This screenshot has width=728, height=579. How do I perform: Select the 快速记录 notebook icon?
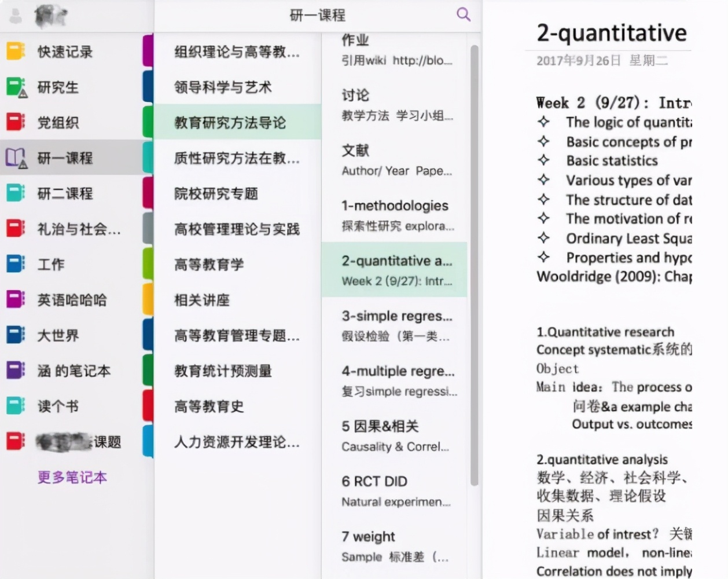(x=14, y=52)
